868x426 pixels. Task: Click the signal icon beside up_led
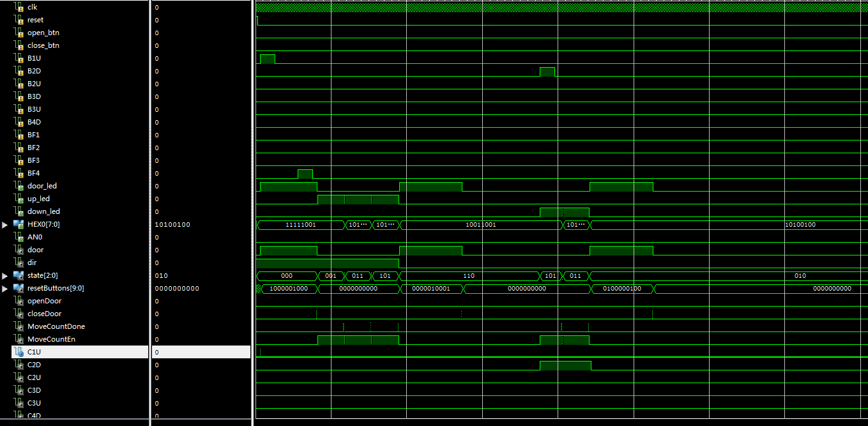click(19, 199)
